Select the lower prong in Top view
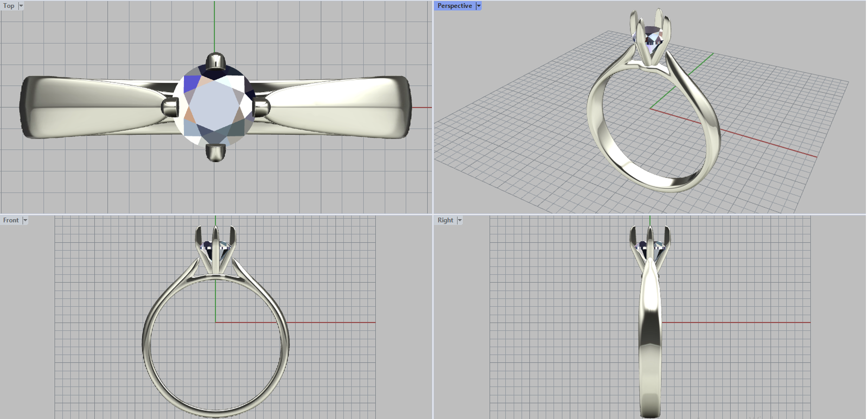The height and width of the screenshot is (419, 868). pyautogui.click(x=215, y=153)
